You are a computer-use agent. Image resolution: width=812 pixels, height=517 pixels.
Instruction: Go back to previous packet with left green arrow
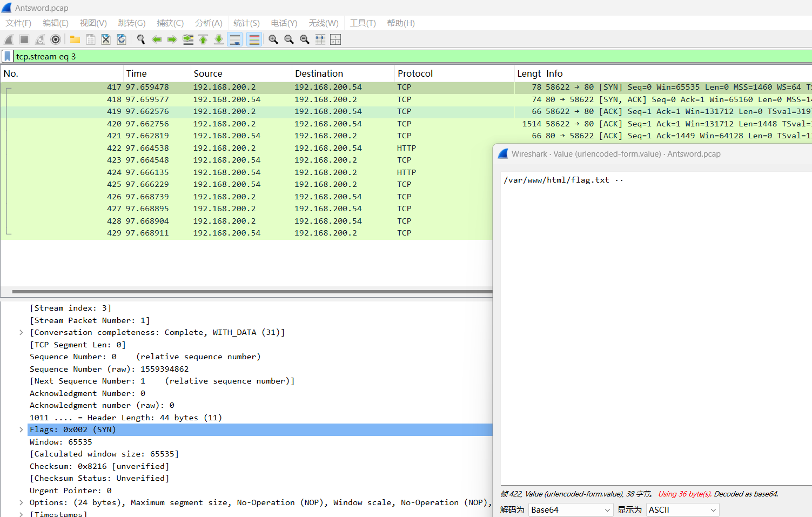(x=157, y=39)
